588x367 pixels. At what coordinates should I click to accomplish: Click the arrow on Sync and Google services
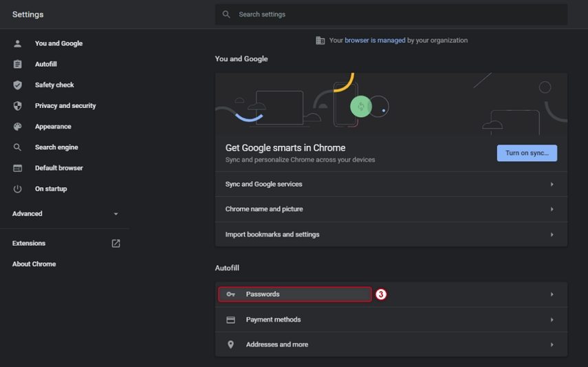[552, 184]
